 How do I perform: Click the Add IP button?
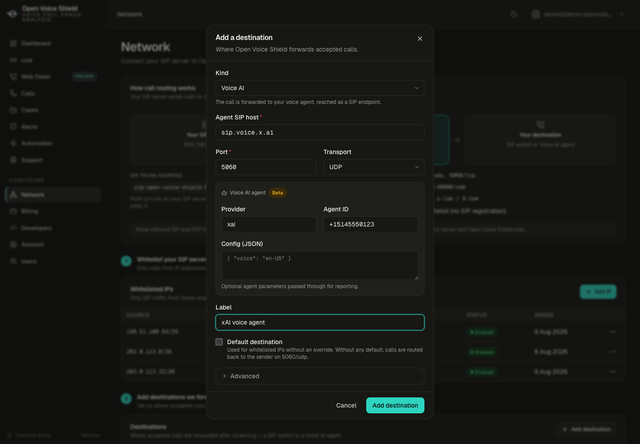(598, 292)
